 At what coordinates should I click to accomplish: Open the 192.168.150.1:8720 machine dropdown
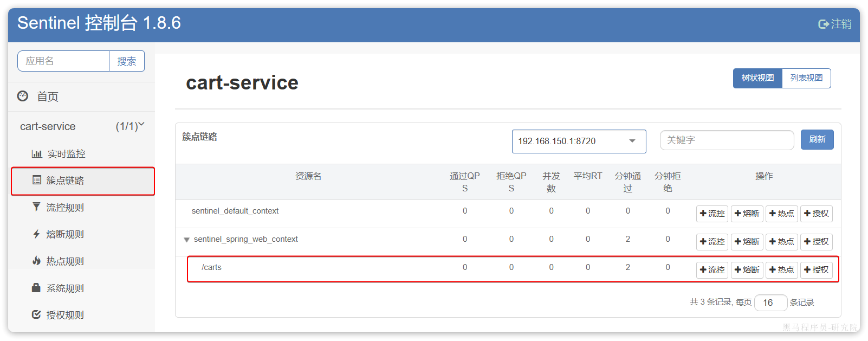point(579,141)
